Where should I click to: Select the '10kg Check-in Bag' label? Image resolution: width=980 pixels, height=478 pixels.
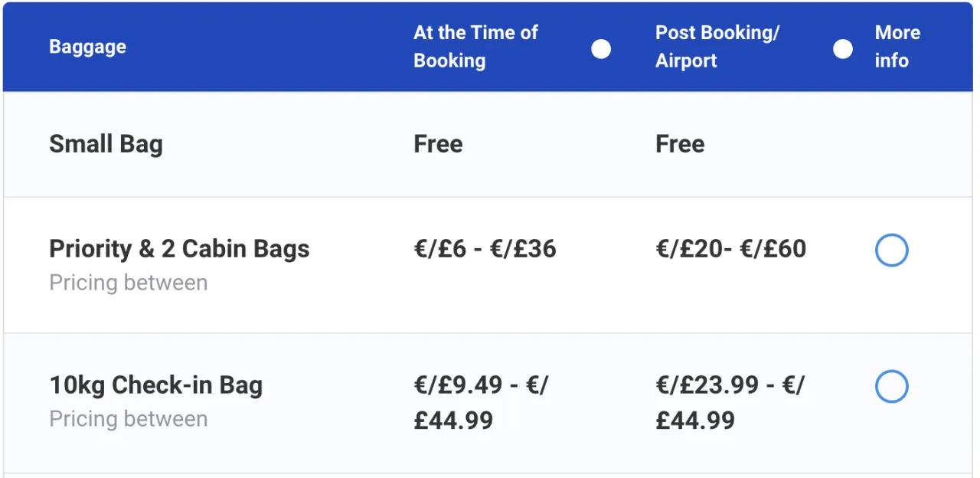click(156, 385)
